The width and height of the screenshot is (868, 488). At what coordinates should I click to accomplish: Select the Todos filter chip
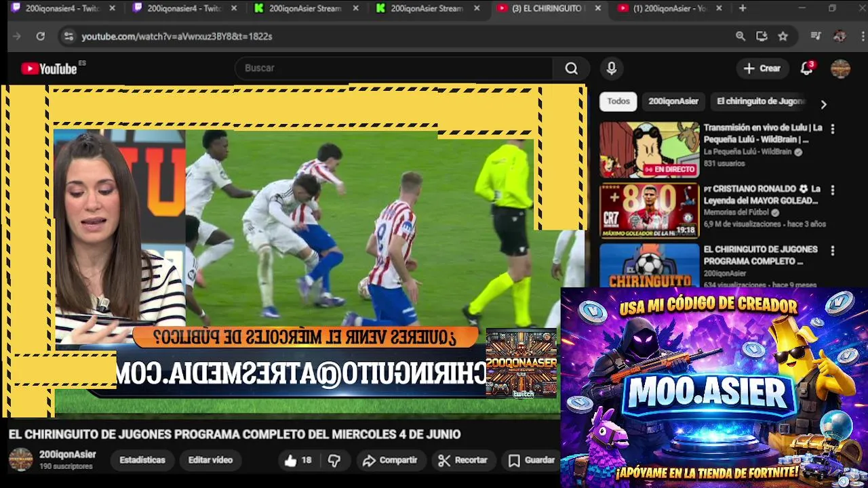[618, 102]
